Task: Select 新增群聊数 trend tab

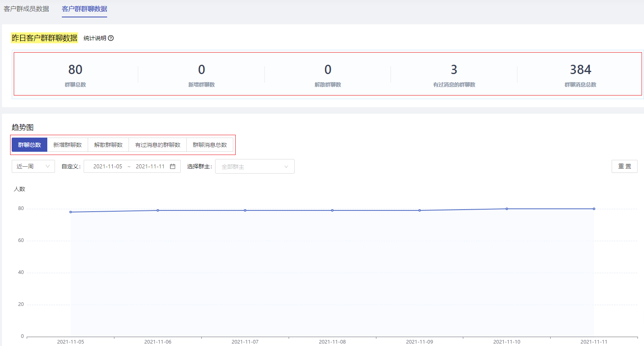Action: [68, 145]
